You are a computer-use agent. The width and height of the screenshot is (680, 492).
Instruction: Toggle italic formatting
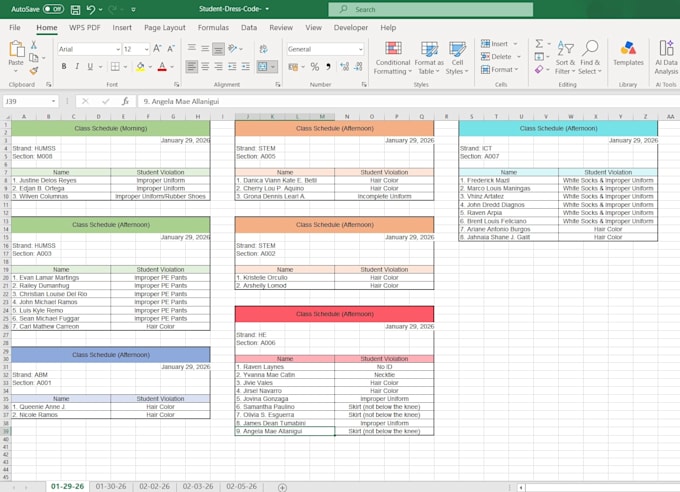(77, 66)
